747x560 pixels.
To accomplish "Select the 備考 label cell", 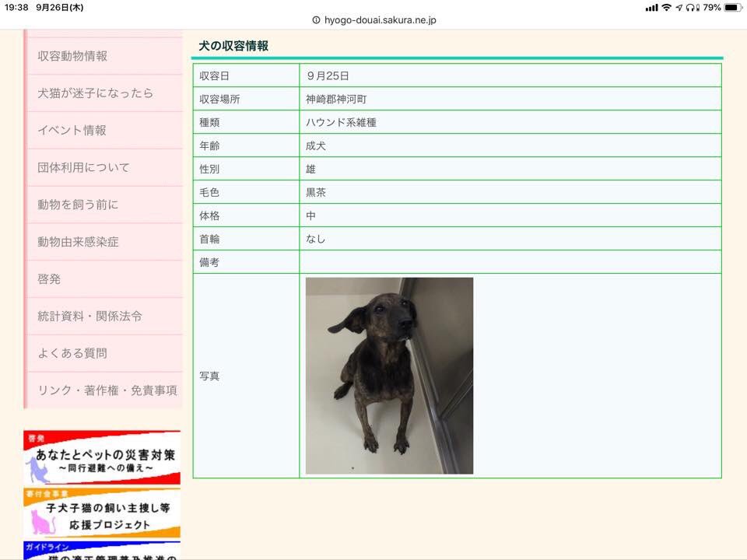I will 246,262.
